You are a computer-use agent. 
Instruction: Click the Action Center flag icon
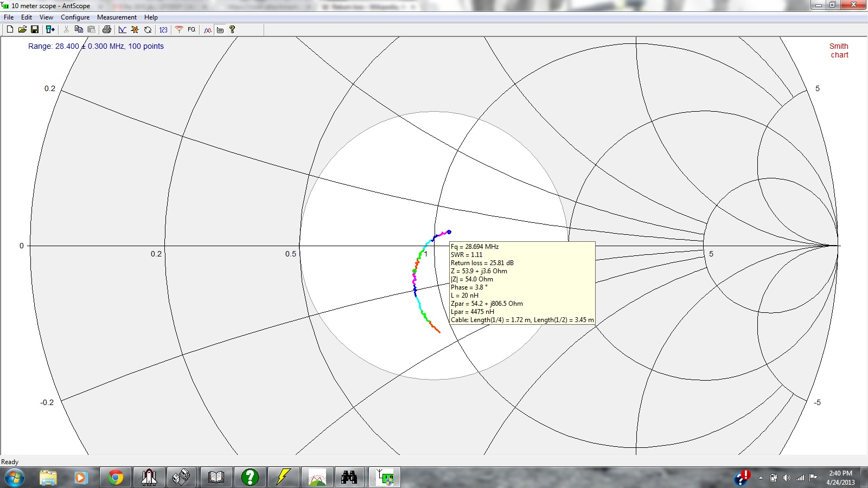pyautogui.click(x=813, y=478)
